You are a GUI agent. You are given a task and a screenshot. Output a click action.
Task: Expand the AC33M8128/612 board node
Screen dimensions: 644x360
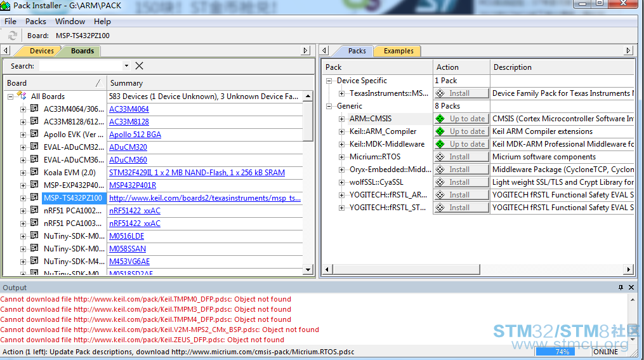[23, 123]
